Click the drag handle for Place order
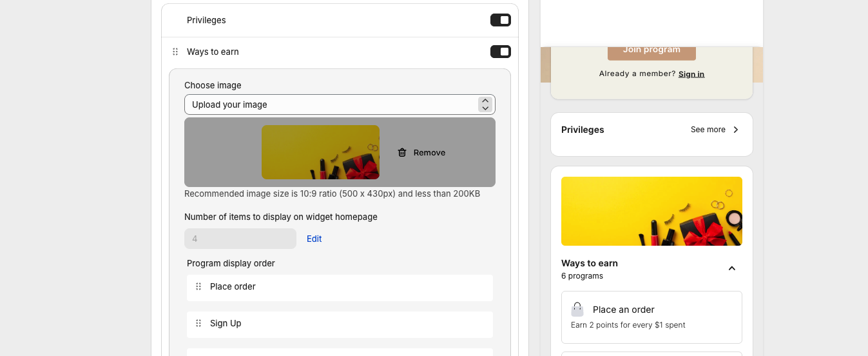 click(198, 287)
